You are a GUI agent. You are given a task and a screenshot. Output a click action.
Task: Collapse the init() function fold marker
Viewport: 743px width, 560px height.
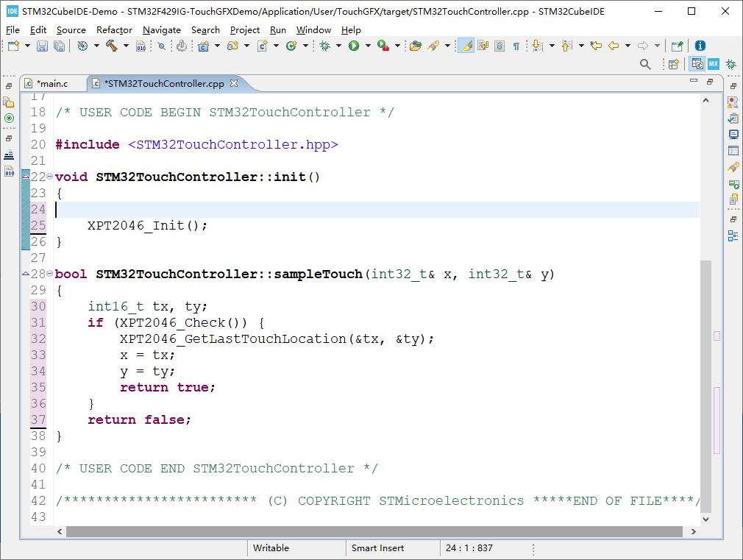pos(49,177)
